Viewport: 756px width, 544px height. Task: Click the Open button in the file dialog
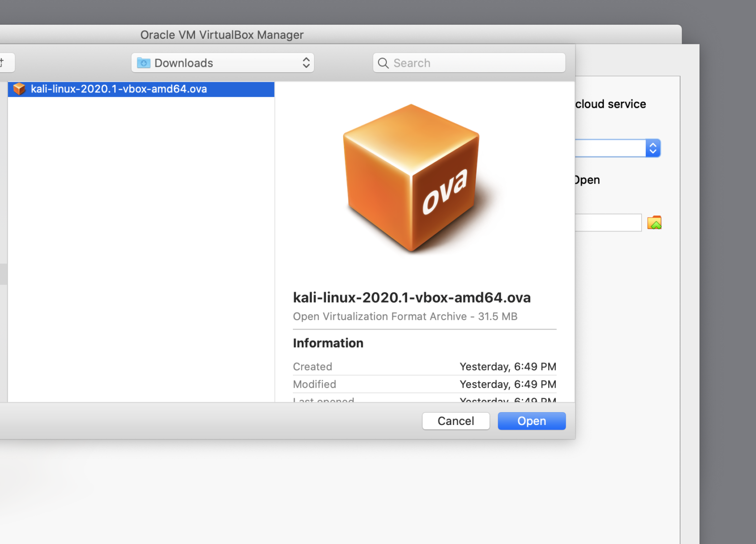pyautogui.click(x=532, y=421)
